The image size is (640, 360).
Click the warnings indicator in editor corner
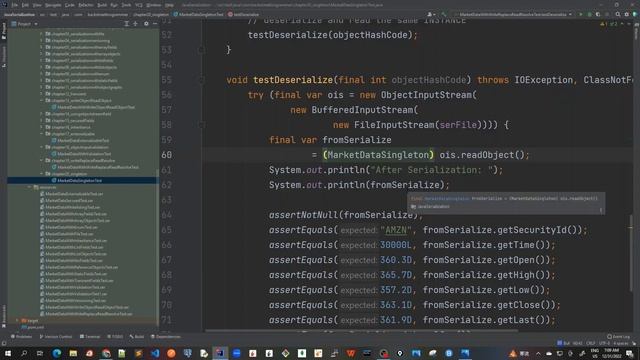click(609, 24)
